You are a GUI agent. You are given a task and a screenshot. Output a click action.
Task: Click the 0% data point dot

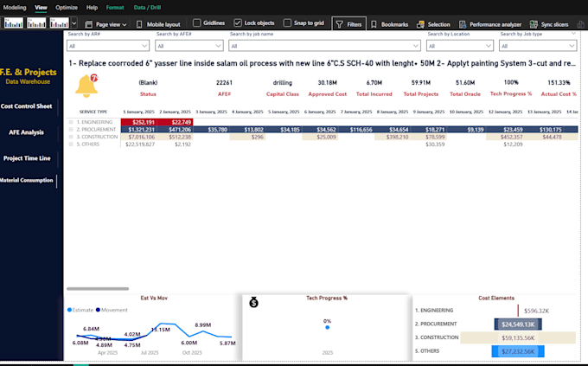tap(328, 327)
